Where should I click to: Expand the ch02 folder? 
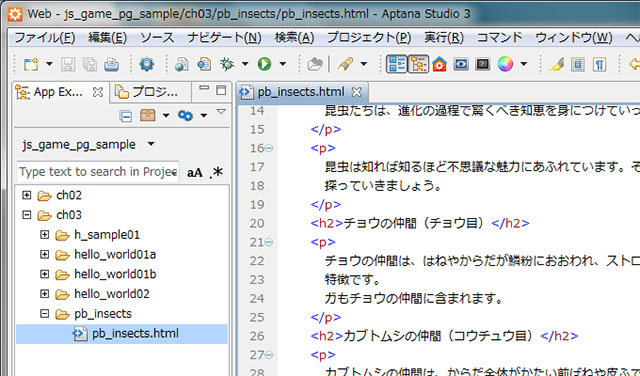[x=27, y=195]
